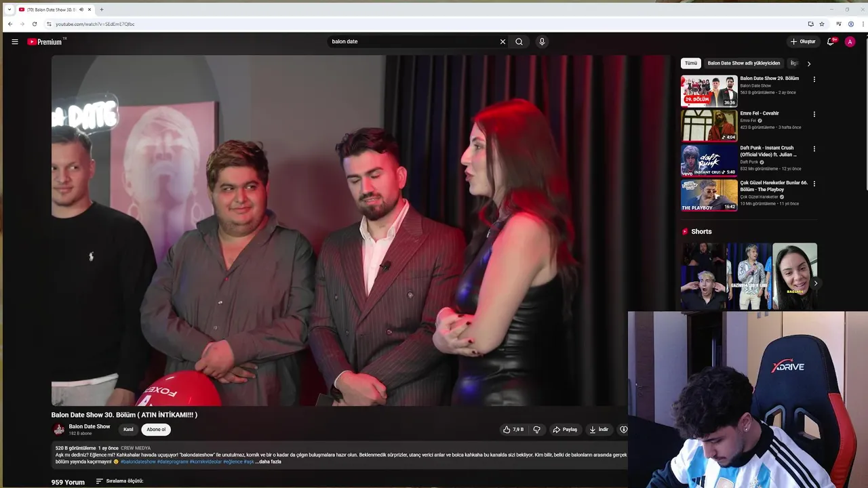Like the video with the thumbs-up 7,9 B
This screenshot has width=868, height=488.
click(513, 430)
